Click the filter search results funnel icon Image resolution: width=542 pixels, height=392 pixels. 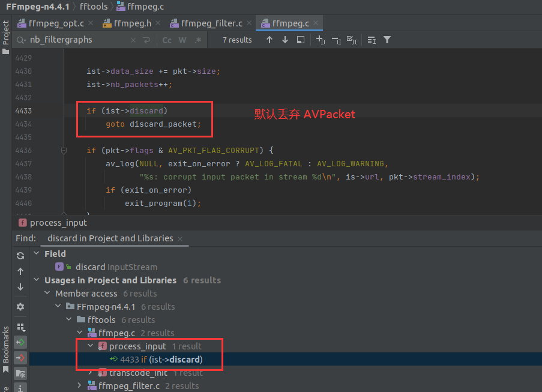tap(387, 40)
